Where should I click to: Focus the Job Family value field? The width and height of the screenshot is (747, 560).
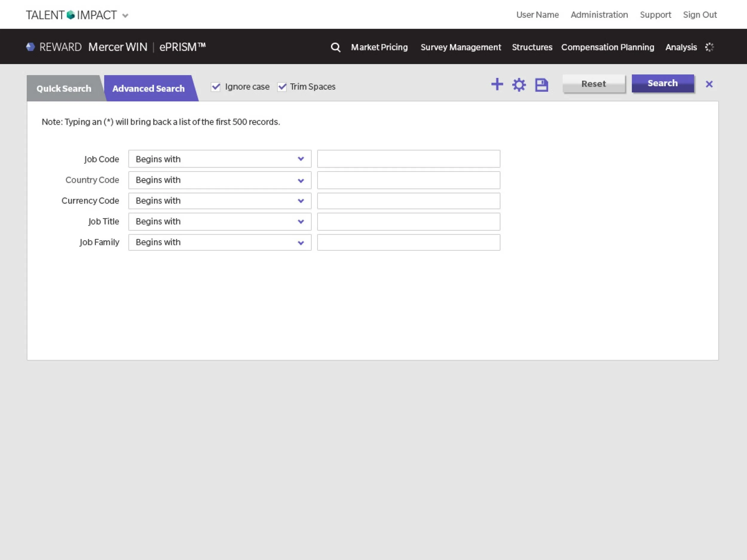coord(409,242)
